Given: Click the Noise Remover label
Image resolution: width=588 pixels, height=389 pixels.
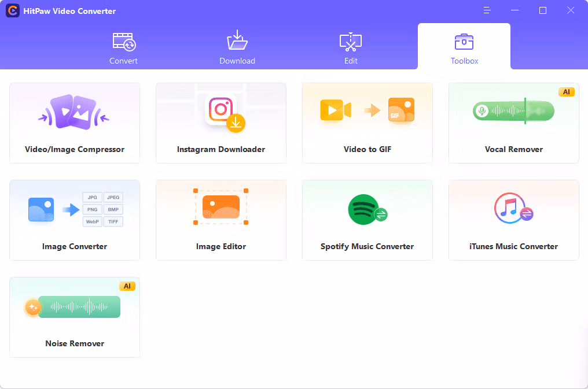Looking at the screenshot, I should click(75, 343).
